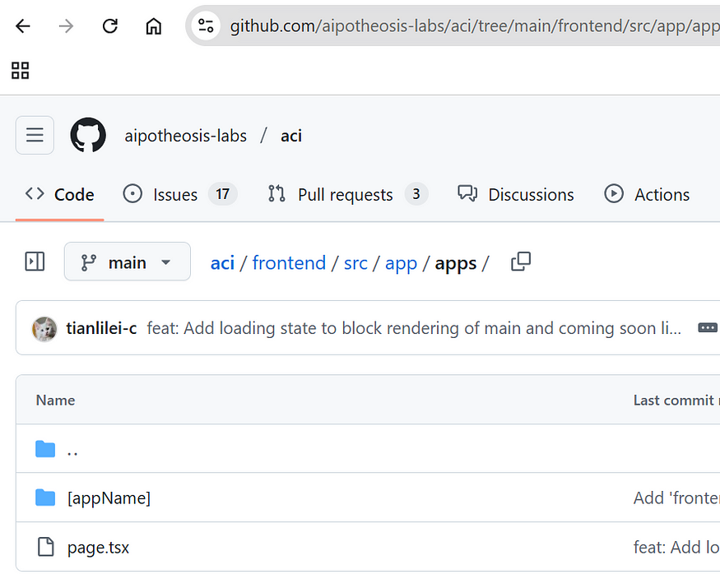Click the page.tsx file icon
The height and width of the screenshot is (588, 720).
point(45,547)
